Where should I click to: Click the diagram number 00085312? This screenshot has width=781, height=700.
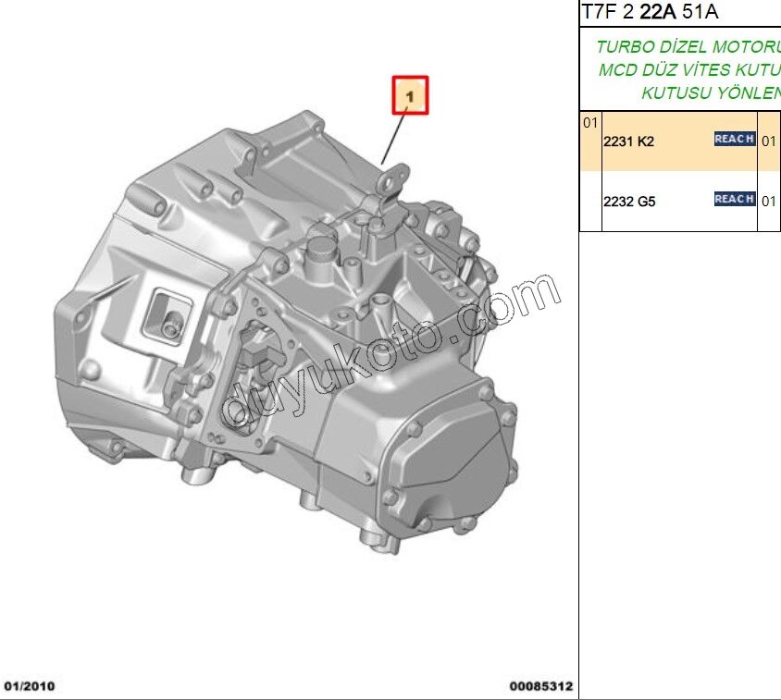click(541, 687)
